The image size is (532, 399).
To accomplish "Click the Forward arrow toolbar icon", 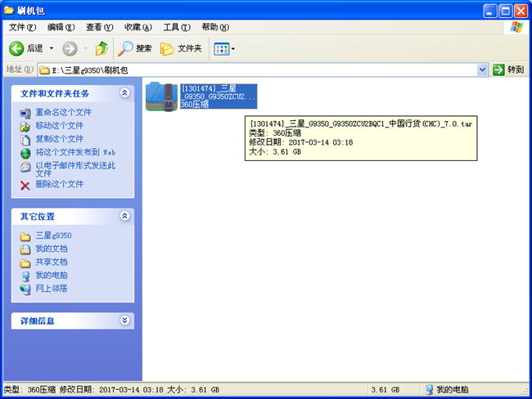I will [x=70, y=49].
